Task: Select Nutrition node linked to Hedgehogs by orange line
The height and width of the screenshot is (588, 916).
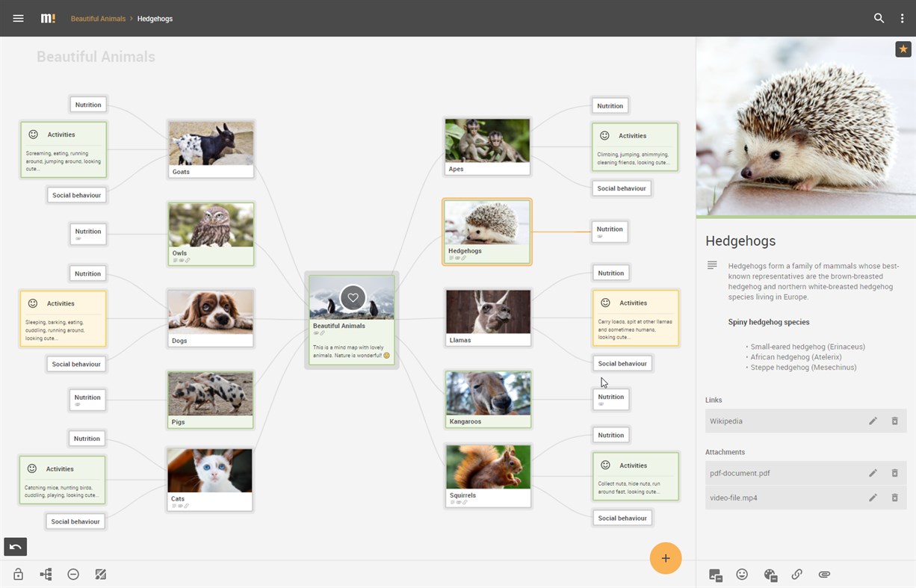Action: [x=610, y=232]
